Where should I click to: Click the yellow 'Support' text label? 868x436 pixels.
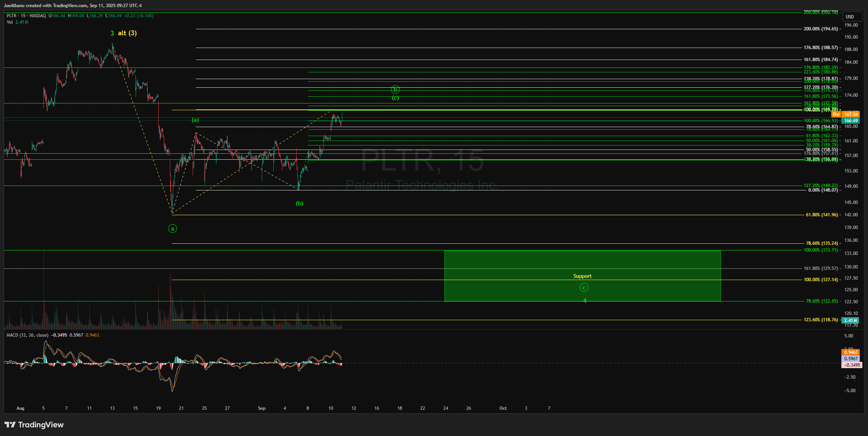(582, 276)
